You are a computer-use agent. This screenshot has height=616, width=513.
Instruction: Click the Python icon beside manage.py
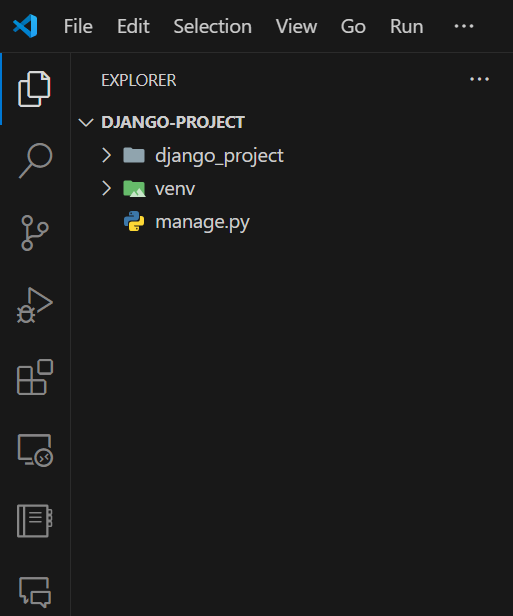tap(134, 221)
